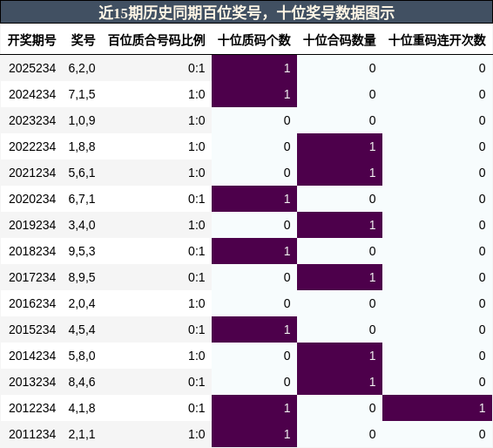Click highlighted 十位重码连开次数 cell in row 2012234
Screen dimensions: 493x448
(x=437, y=407)
